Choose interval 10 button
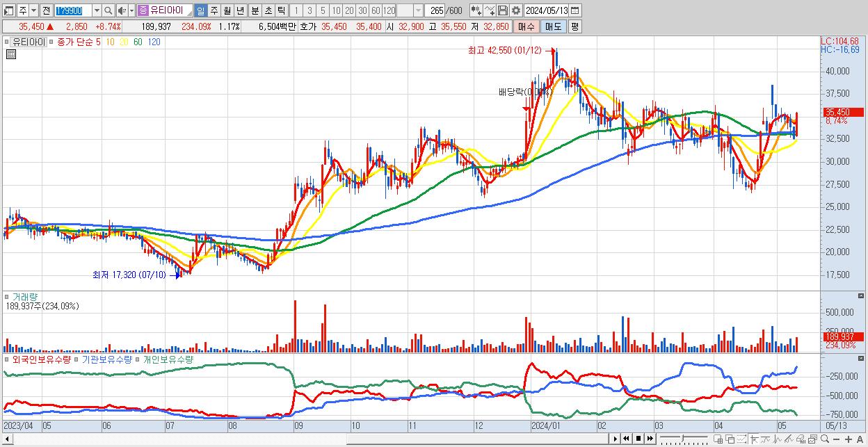 coord(336,10)
